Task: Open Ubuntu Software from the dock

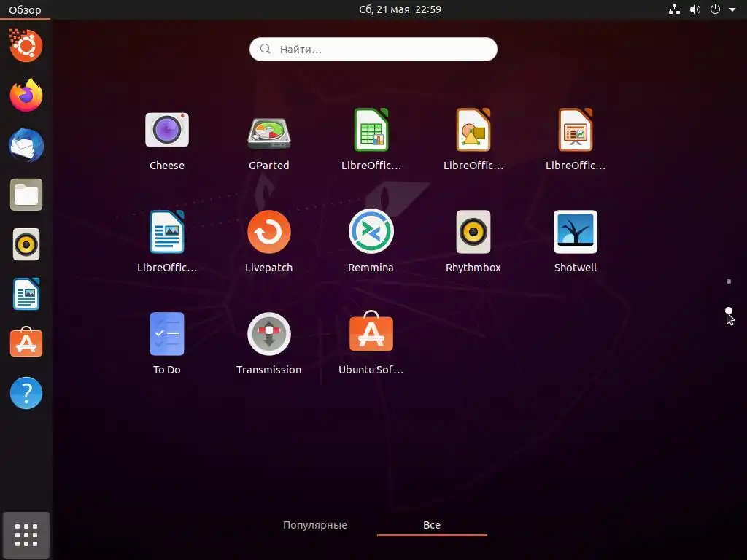Action: click(x=26, y=343)
